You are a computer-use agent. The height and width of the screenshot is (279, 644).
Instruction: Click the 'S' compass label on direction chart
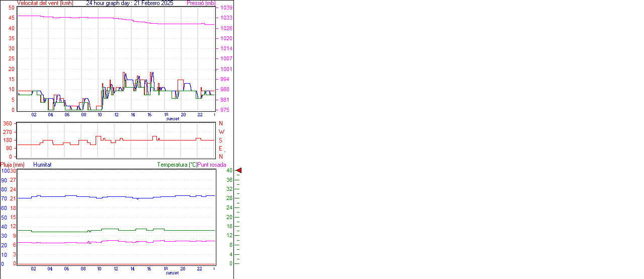(221, 141)
